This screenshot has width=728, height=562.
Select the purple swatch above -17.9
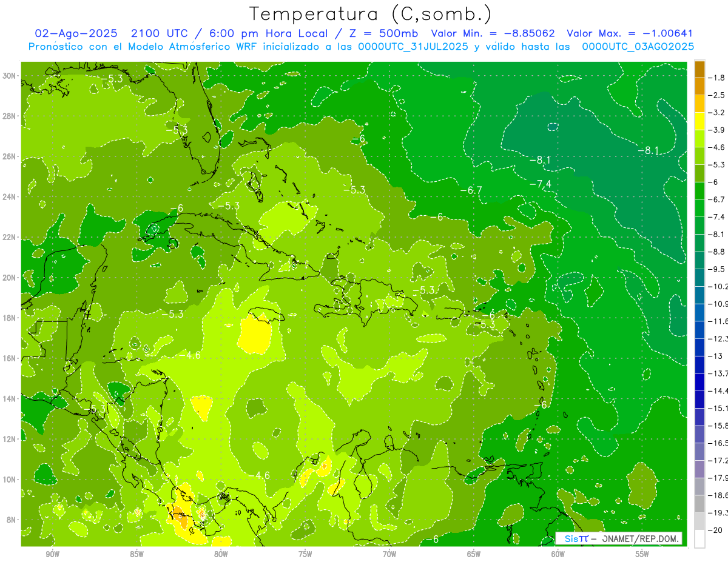pyautogui.click(x=699, y=469)
